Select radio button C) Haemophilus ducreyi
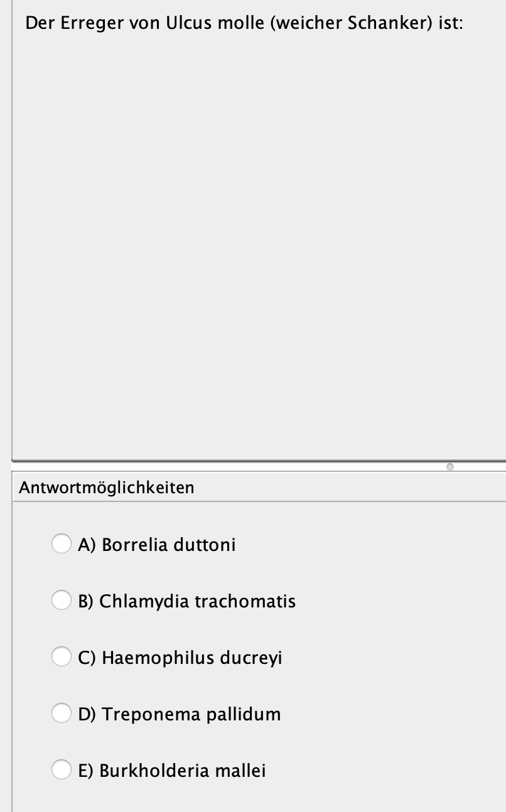 [x=62, y=656]
